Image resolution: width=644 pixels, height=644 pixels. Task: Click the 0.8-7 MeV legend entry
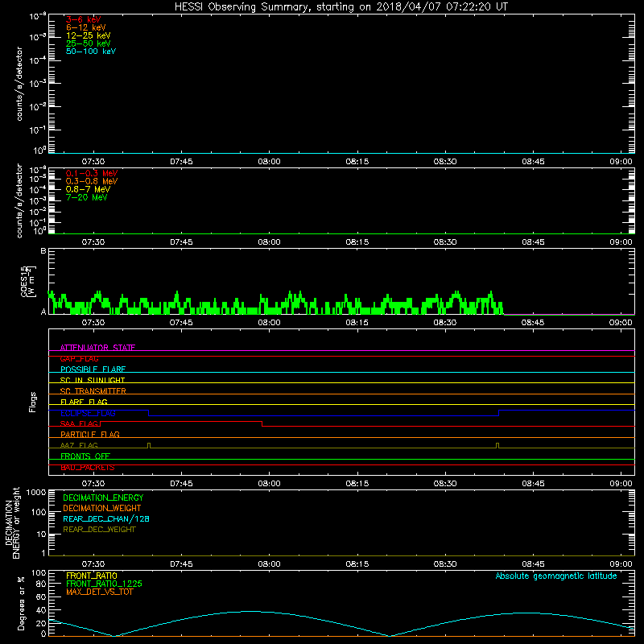pyautogui.click(x=88, y=189)
